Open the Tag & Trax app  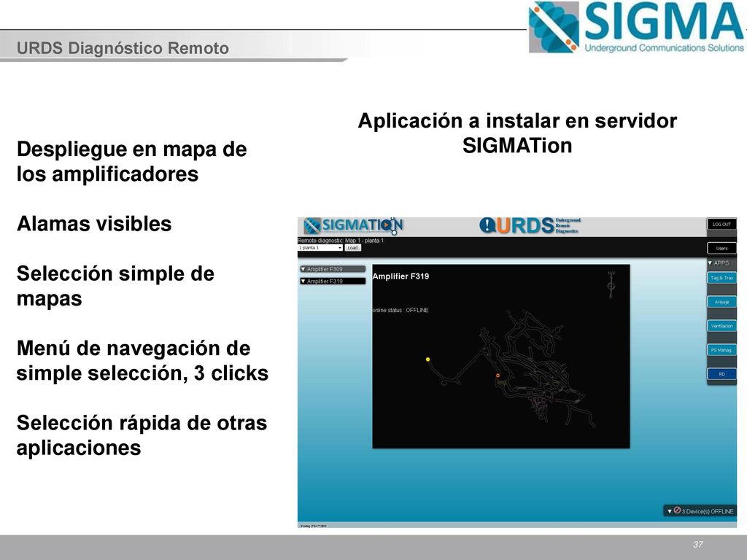click(721, 278)
